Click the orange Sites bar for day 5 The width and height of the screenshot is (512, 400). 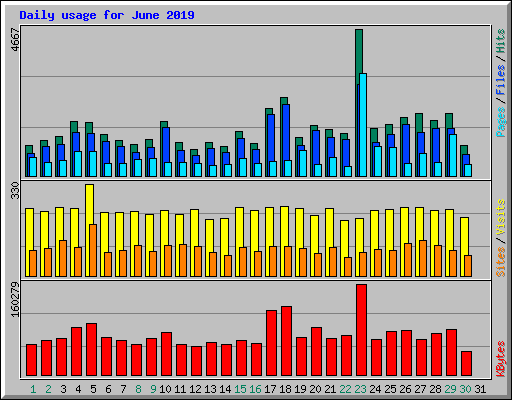coord(93,250)
